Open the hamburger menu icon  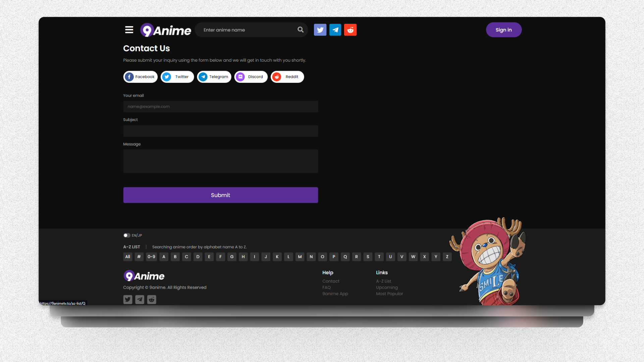pyautogui.click(x=129, y=30)
